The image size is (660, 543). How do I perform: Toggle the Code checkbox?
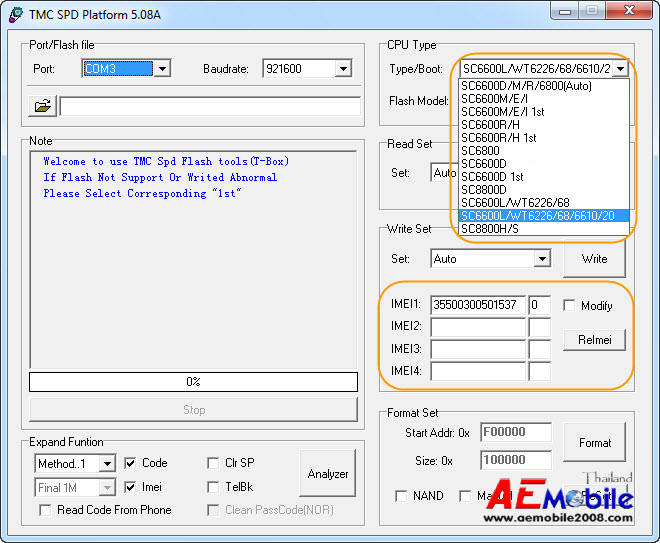(130, 463)
